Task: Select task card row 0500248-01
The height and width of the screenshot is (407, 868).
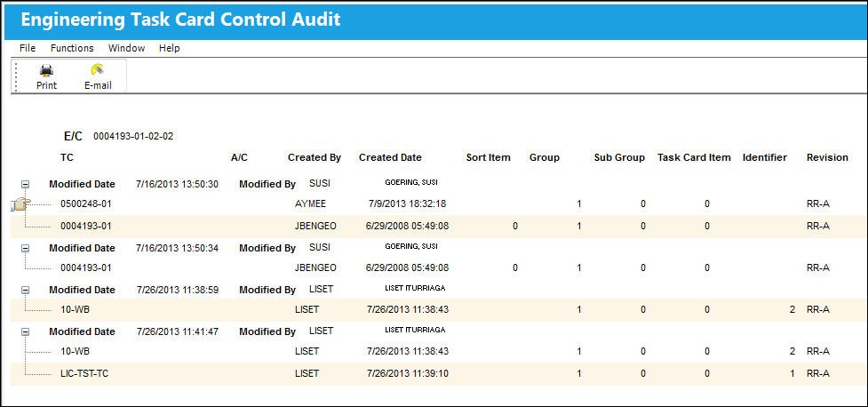Action: point(438,204)
